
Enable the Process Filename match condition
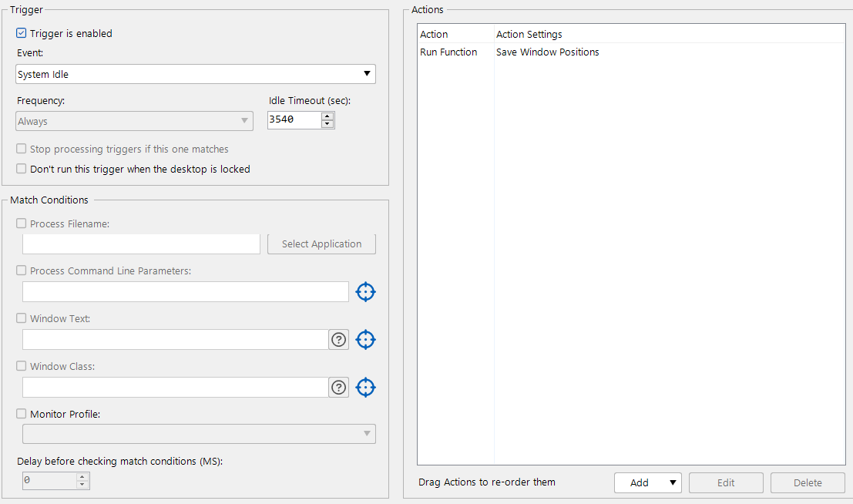pyautogui.click(x=22, y=224)
